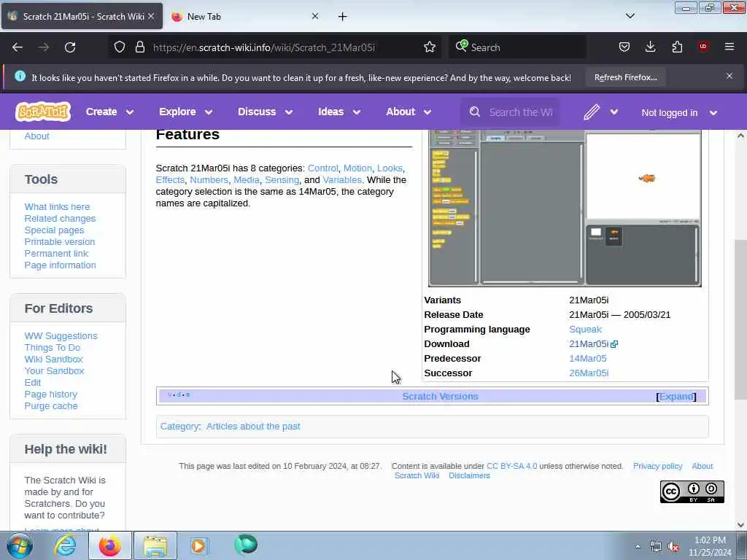747x560 pixels.
Task: Select the Scratch 21Mar05i - Scratch Wiki tab
Action: [82, 16]
